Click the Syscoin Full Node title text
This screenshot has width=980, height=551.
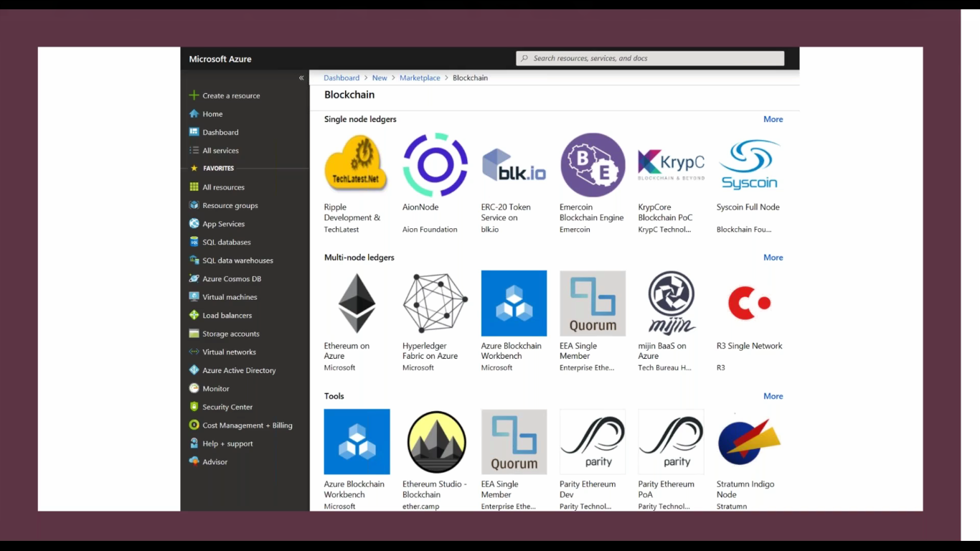pos(748,207)
